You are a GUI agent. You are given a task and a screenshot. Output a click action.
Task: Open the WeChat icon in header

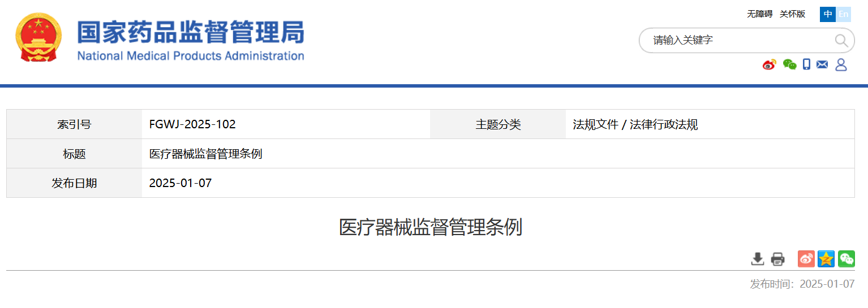click(789, 64)
